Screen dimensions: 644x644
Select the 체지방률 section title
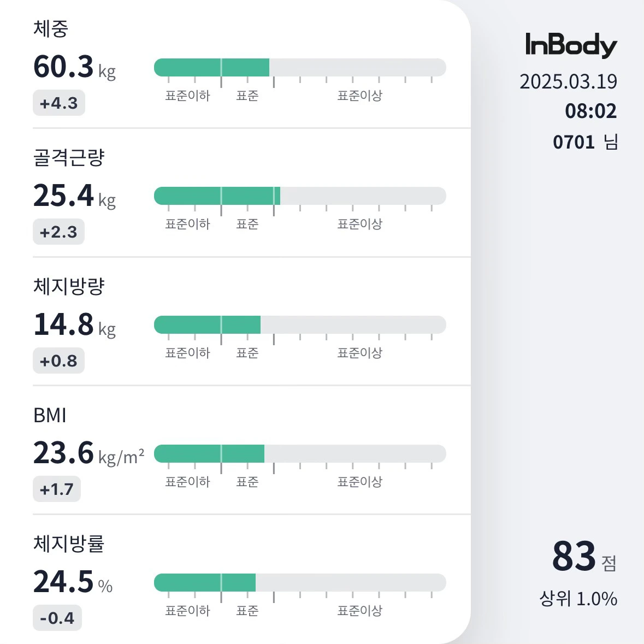point(69,543)
